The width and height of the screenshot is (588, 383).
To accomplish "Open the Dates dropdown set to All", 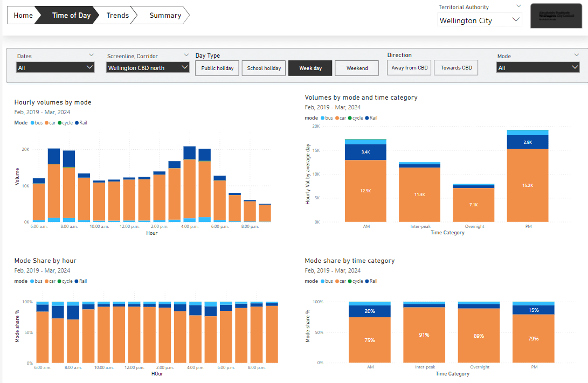I will click(x=56, y=68).
